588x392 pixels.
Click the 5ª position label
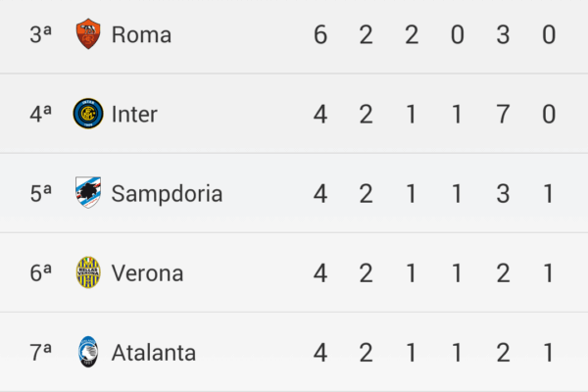click(x=40, y=194)
